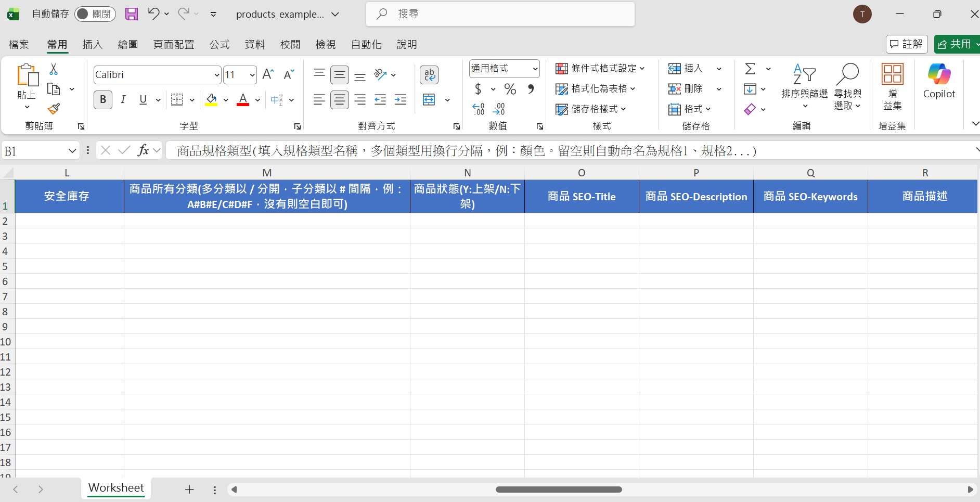Click the Cut scissors icon
Viewport: 980px width, 502px height.
coord(54,69)
